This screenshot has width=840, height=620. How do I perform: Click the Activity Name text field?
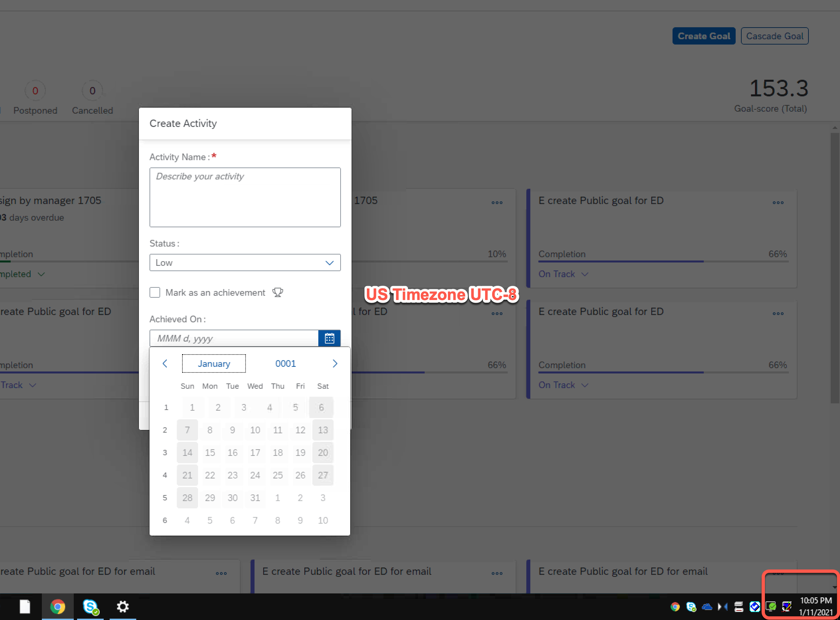(x=245, y=197)
